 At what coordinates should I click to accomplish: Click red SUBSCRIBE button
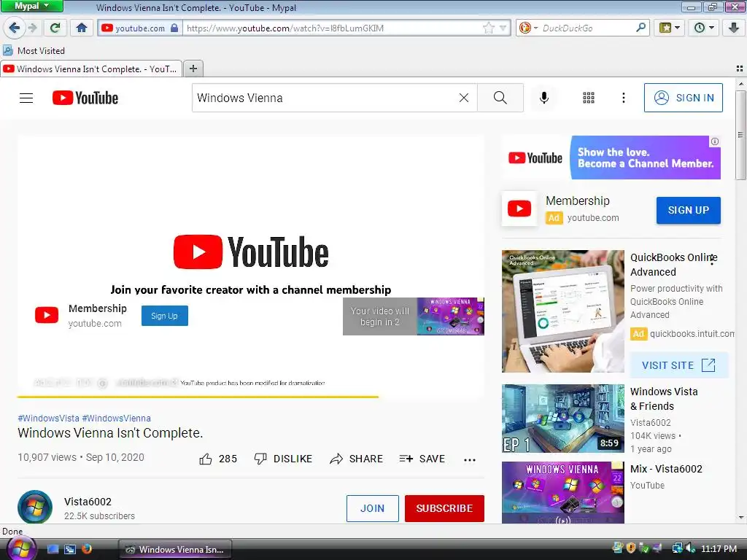pos(444,508)
